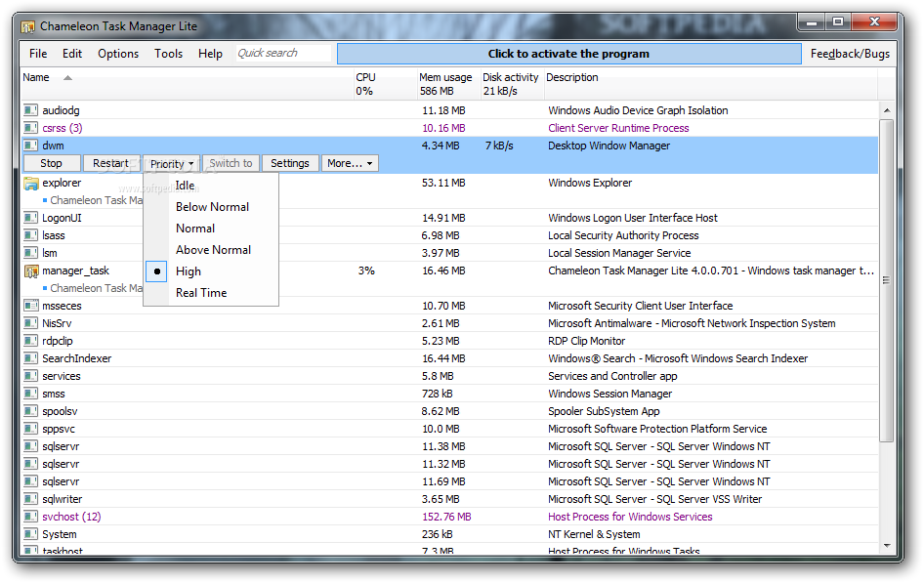Open the Feedback/Bugs link
Viewport: 924px width, 583px height.
click(850, 54)
